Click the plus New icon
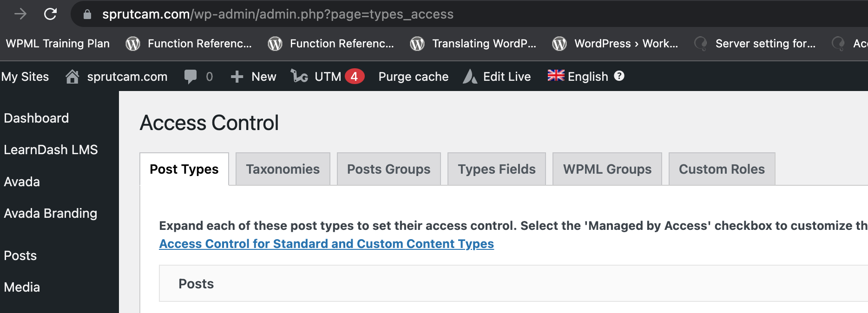 click(237, 77)
